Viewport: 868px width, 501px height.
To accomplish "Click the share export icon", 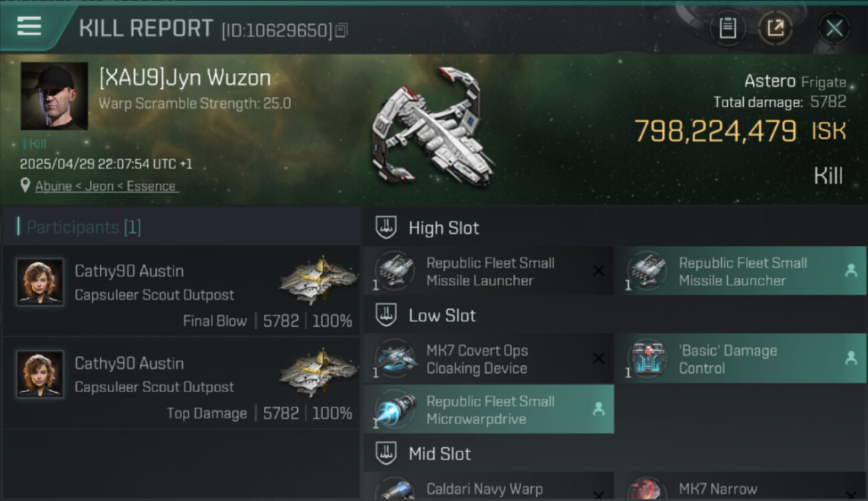I will 775,28.
